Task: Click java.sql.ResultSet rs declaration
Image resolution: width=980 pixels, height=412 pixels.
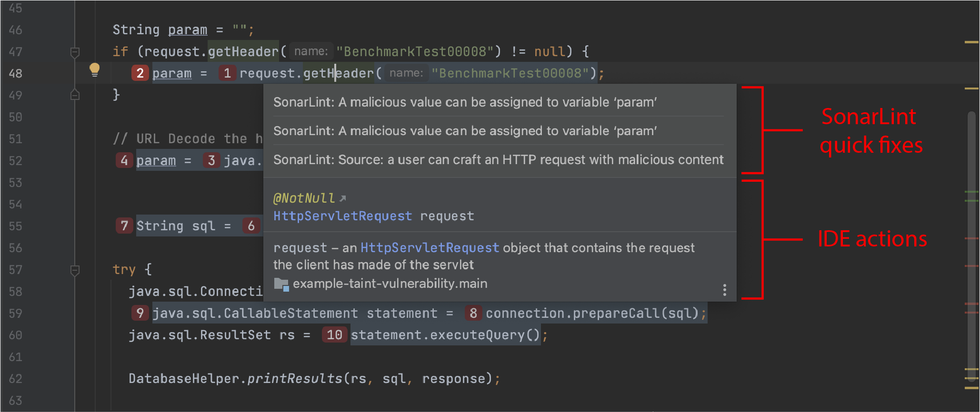Action: coord(211,335)
